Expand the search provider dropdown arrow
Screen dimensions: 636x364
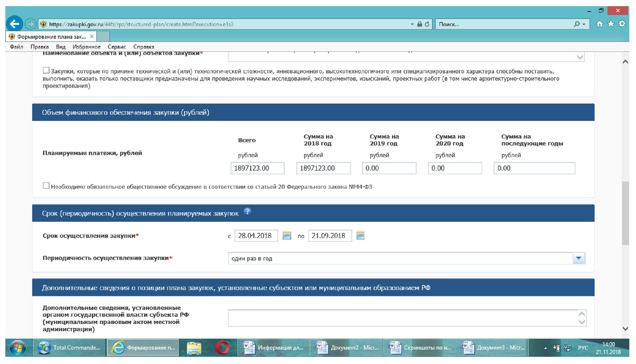click(x=584, y=24)
